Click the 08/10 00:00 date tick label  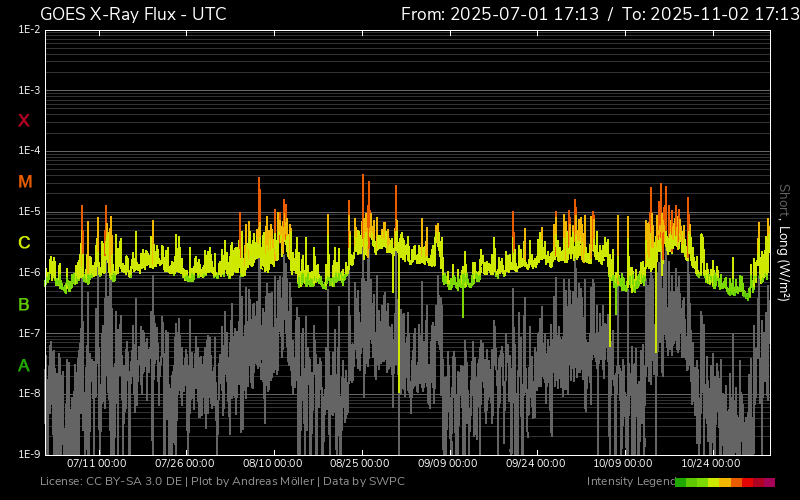point(273,464)
